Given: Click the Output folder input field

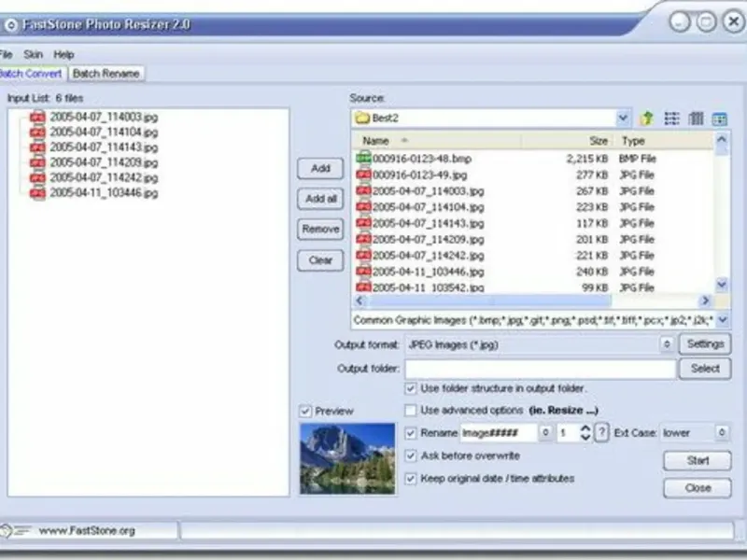Looking at the screenshot, I should pyautogui.click(x=541, y=369).
